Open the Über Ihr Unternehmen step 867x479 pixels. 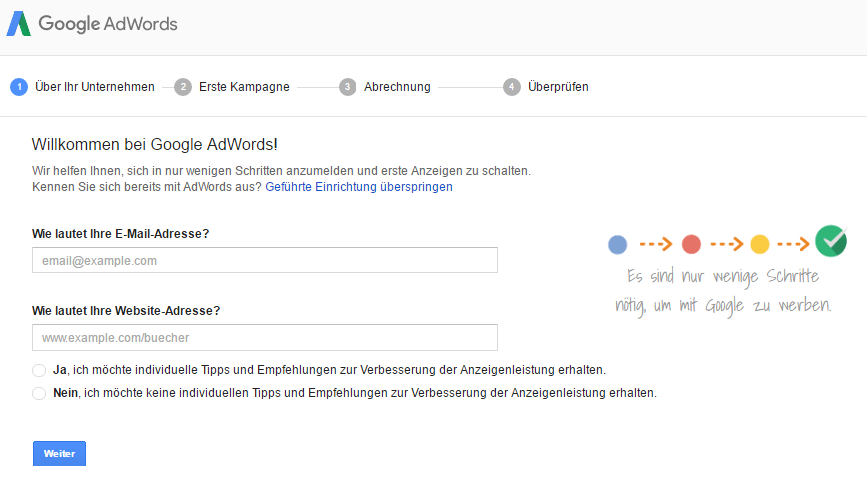click(x=95, y=87)
